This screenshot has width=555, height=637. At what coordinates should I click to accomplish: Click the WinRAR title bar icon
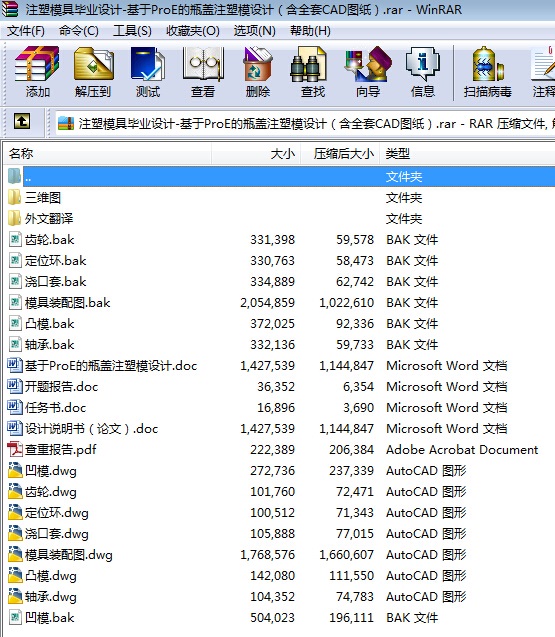tap(10, 9)
